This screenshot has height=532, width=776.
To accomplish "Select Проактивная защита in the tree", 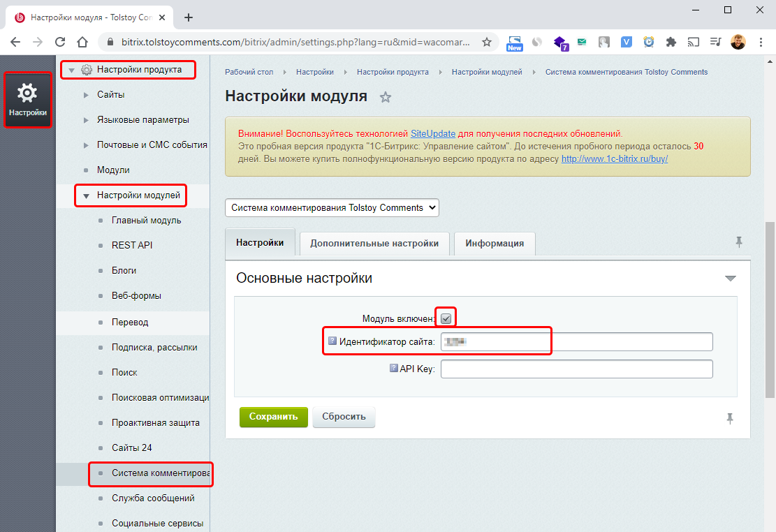I will pyautogui.click(x=156, y=423).
